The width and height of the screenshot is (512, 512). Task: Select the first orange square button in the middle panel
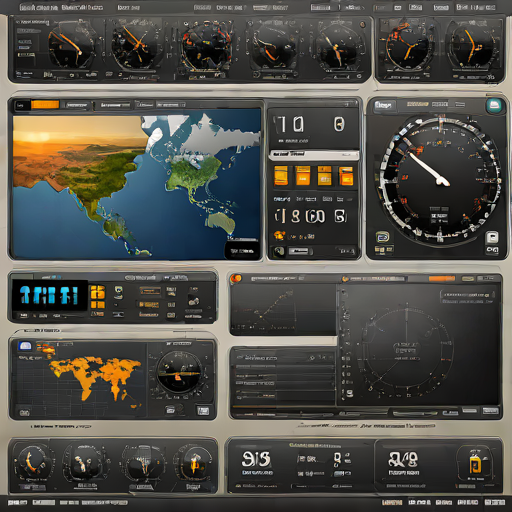click(281, 176)
